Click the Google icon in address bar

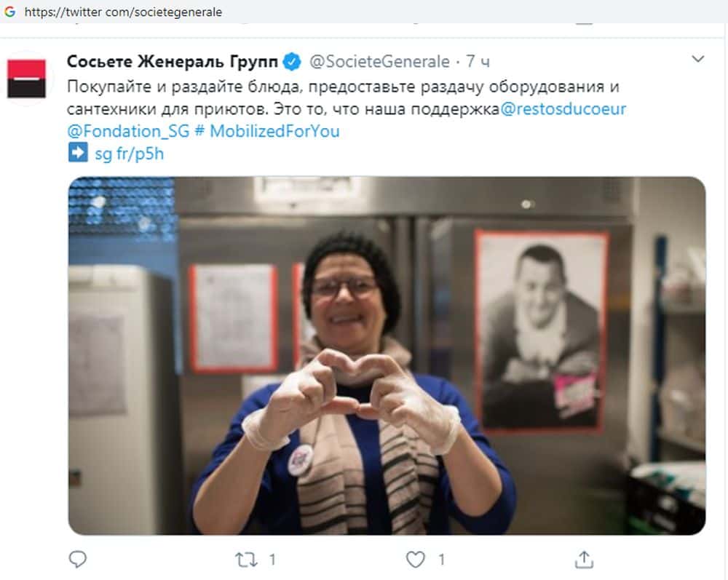pos(9,12)
